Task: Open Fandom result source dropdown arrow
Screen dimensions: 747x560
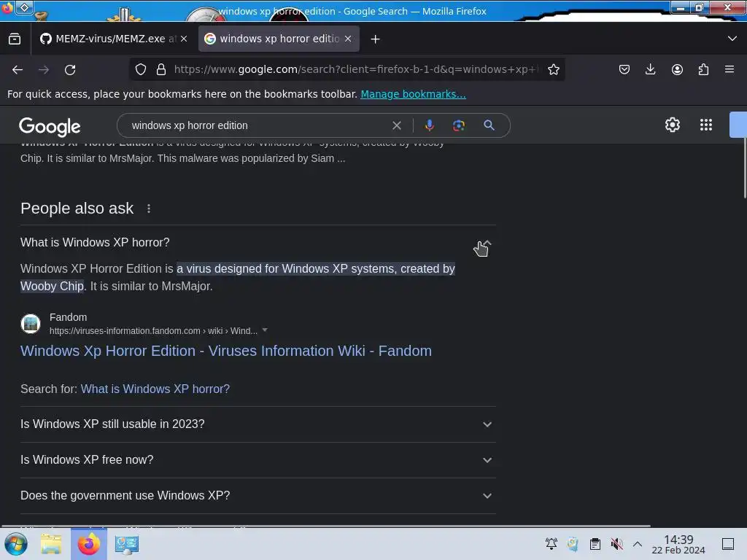Action: tap(265, 330)
